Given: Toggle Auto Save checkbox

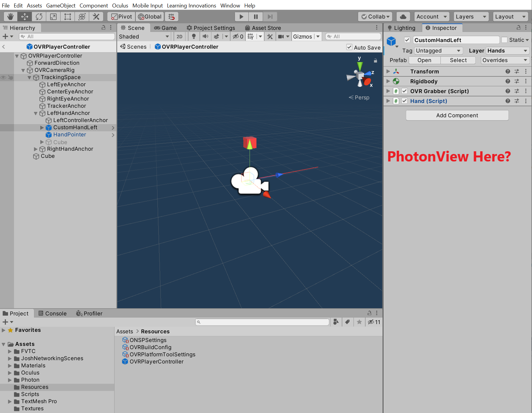Looking at the screenshot, I should (x=349, y=47).
